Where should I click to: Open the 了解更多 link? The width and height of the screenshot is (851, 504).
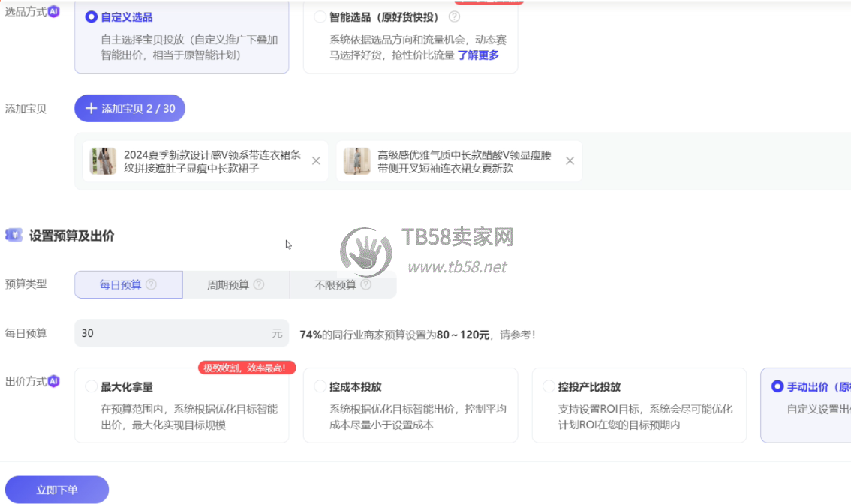(478, 55)
